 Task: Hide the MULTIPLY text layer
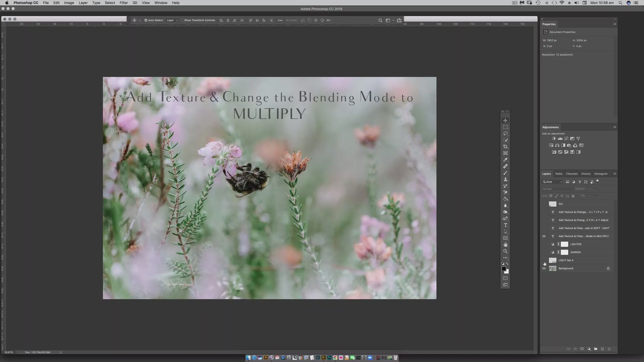point(544,236)
